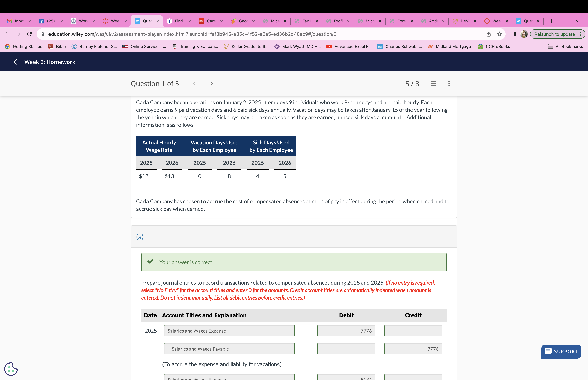588x380 pixels.
Task: Switch to the LinkedIn (25) tab
Action: coord(51,21)
